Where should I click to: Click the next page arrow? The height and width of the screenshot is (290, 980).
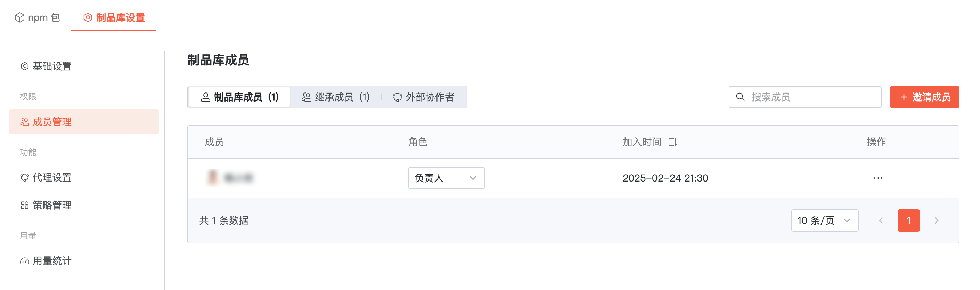click(936, 221)
